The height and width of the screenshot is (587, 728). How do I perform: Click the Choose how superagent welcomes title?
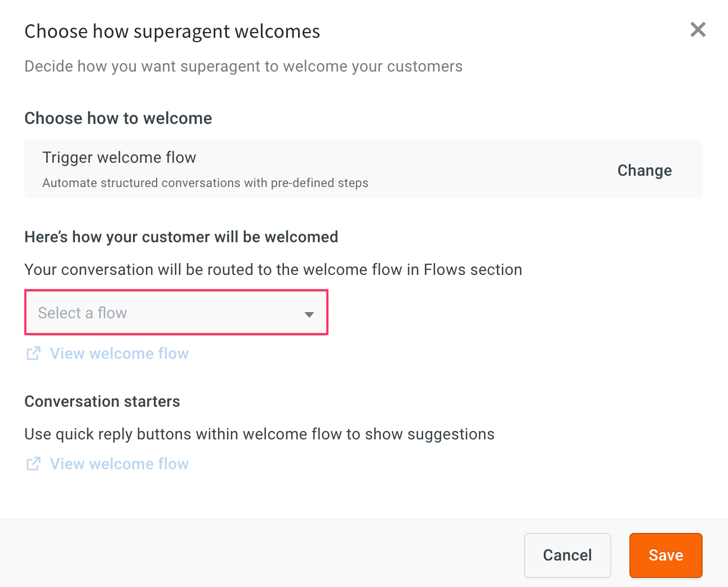172,32
